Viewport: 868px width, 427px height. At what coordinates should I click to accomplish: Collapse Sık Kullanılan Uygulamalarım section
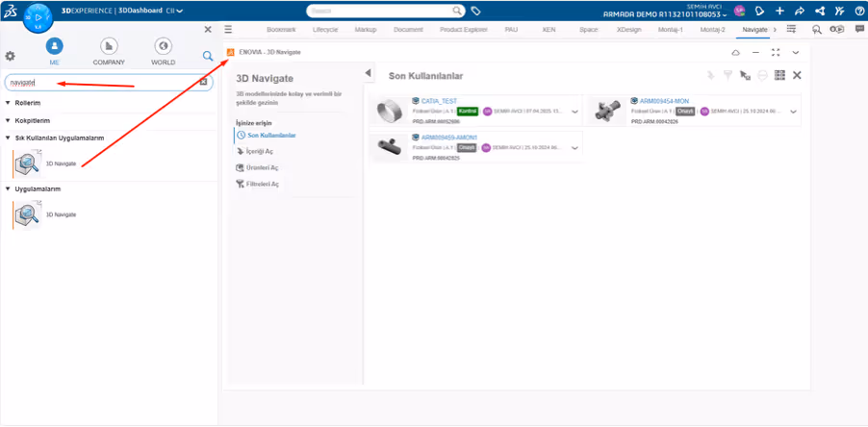click(8, 138)
